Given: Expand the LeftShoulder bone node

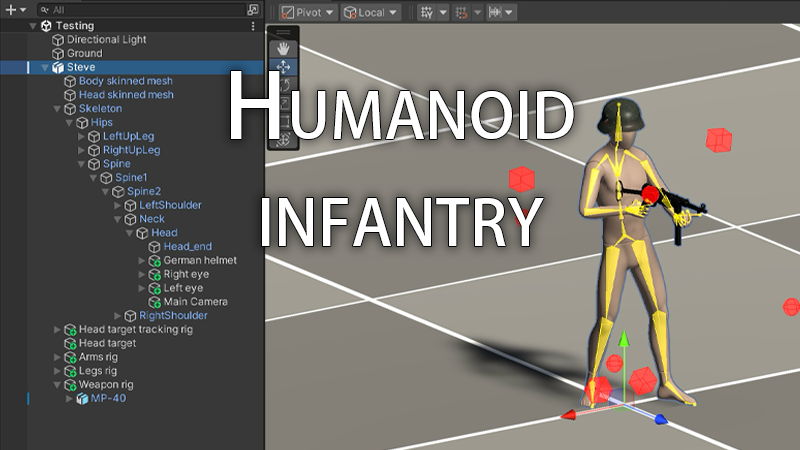Looking at the screenshot, I should 118,205.
